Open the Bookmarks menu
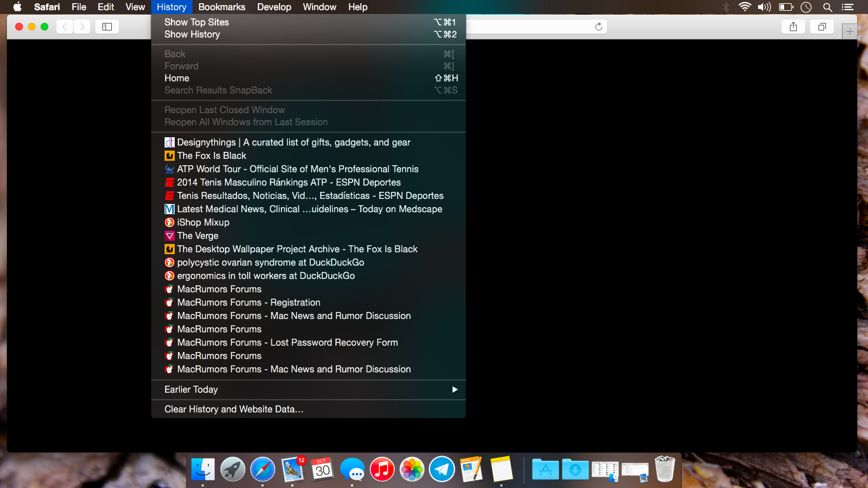868x488 pixels. (x=222, y=7)
